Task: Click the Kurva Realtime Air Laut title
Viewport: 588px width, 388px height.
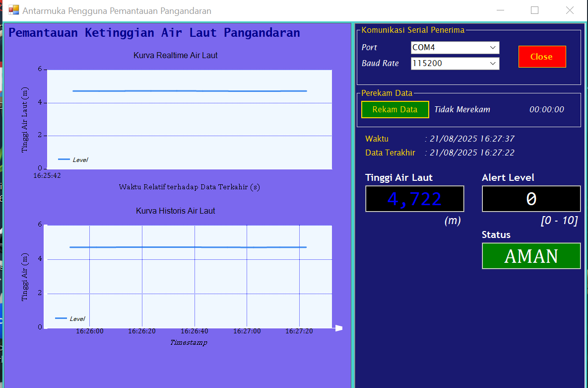Action: [175, 56]
